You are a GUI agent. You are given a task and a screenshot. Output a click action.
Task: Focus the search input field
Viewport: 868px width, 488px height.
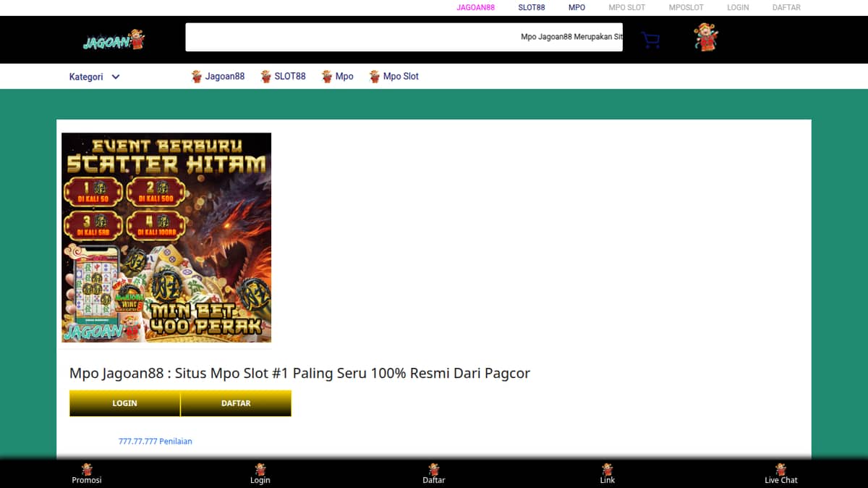404,37
